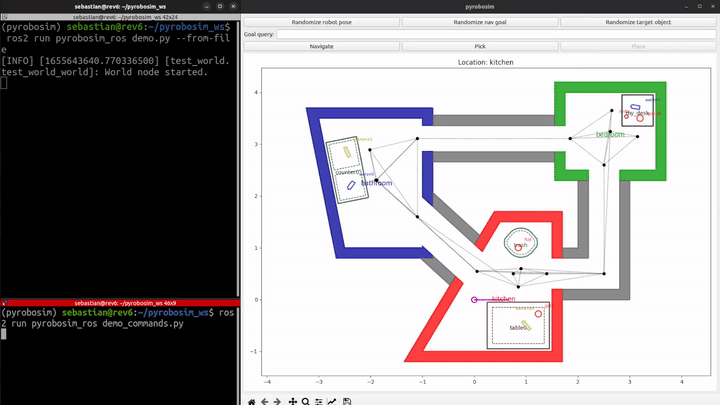Click the terminal window title bar text
The width and height of the screenshot is (720, 405).
point(120,6)
